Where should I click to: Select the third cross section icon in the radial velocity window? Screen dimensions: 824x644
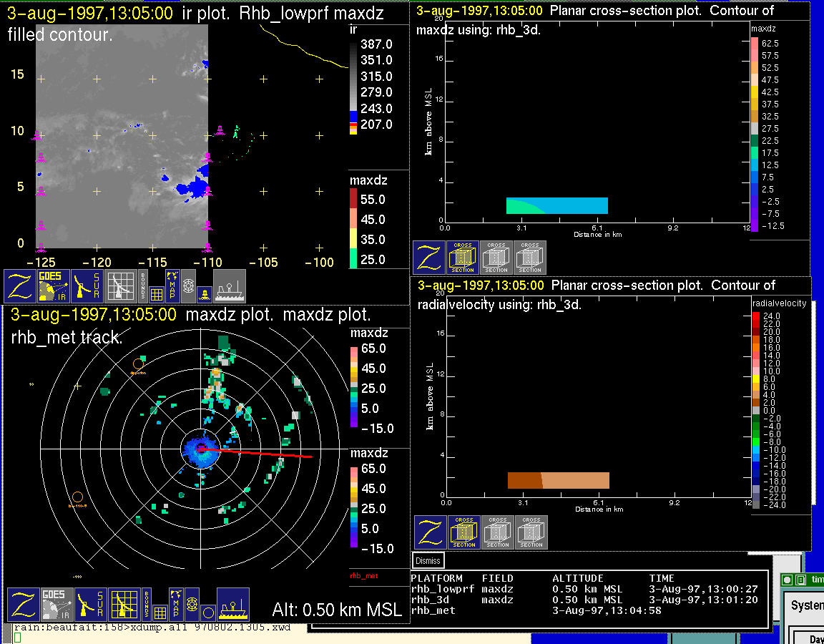tap(531, 532)
